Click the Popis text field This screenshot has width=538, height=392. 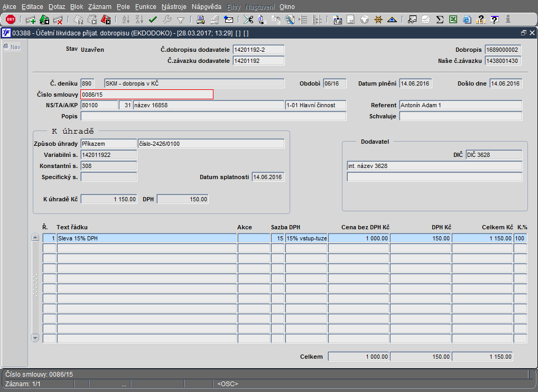[213, 116]
